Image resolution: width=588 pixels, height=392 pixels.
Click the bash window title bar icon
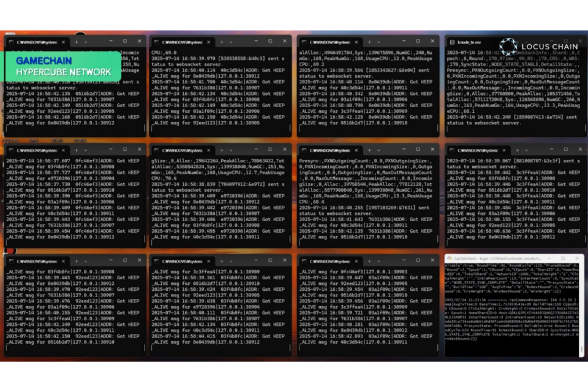point(450,259)
